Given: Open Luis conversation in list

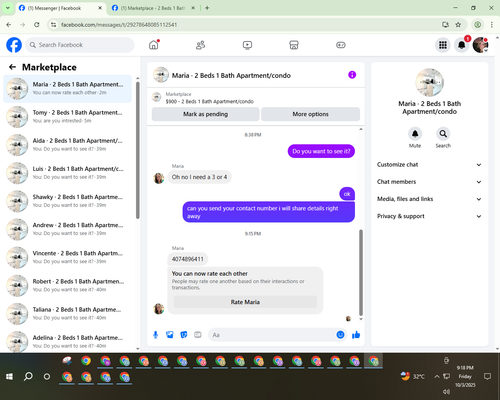Looking at the screenshot, I should coord(67,173).
